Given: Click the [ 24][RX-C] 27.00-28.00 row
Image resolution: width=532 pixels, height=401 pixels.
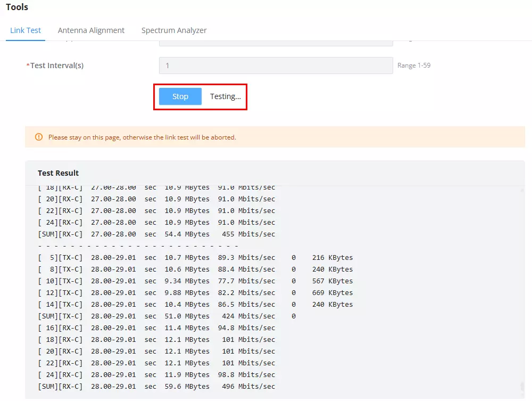Looking at the screenshot, I should pos(156,223).
